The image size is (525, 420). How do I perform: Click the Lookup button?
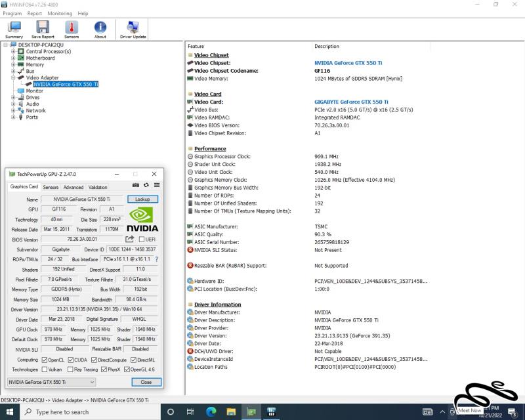[x=142, y=199]
